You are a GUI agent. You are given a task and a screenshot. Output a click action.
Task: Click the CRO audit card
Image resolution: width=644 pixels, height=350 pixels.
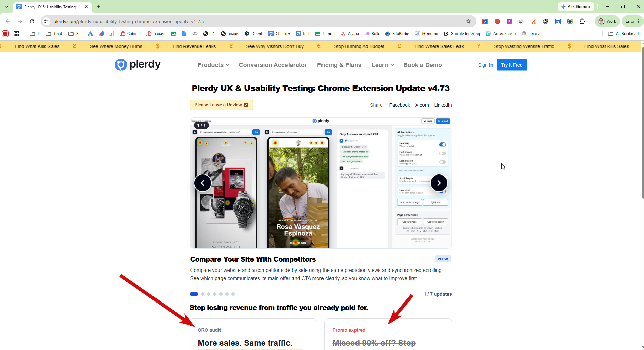253,334
